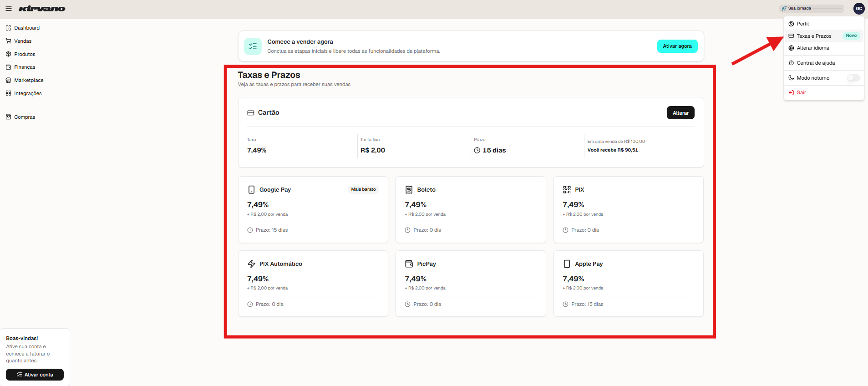Viewport: 868px width, 386px height.
Task: Click the moon icon for Modo noturno
Action: click(792, 78)
